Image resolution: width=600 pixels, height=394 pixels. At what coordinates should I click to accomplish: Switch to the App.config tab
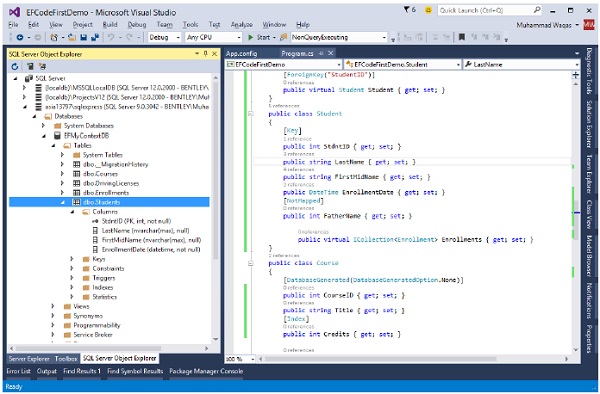[242, 54]
